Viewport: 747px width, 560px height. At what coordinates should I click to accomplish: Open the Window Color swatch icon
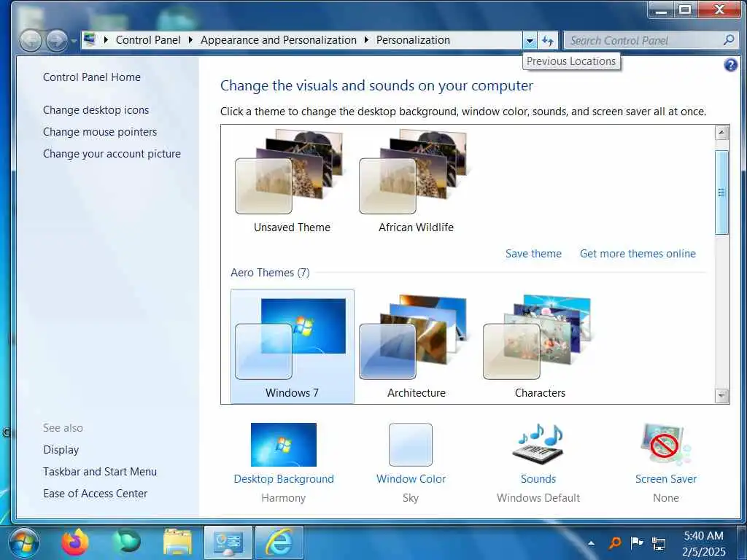click(x=411, y=444)
